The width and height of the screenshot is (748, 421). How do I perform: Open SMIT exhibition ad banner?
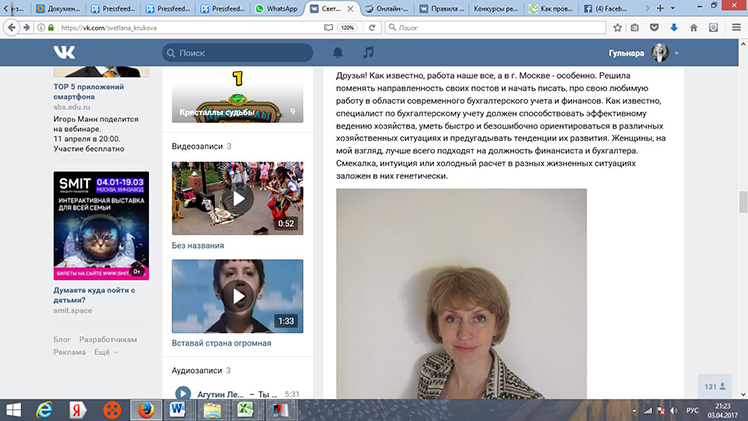[x=101, y=226]
